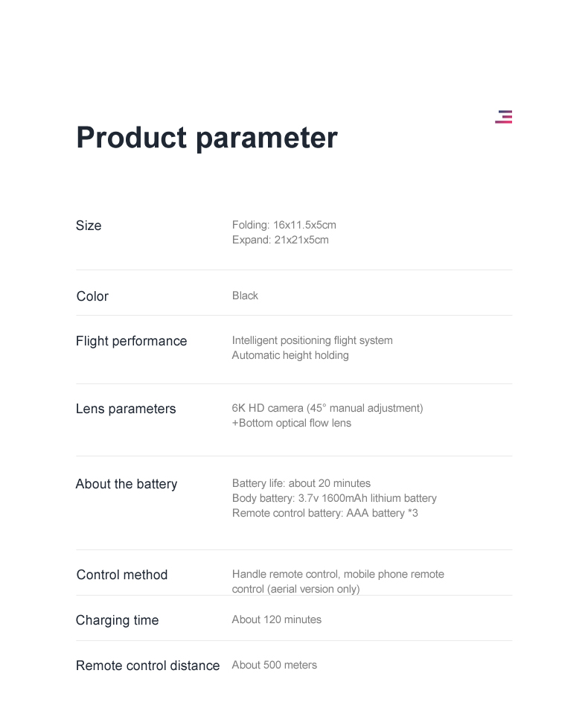
Task: Click the Black color value
Action: point(245,296)
